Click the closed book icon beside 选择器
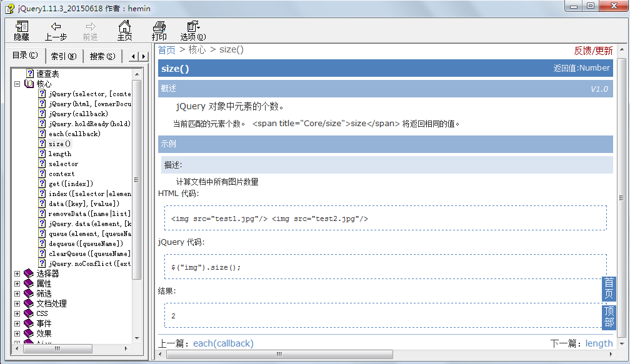 (x=29, y=273)
